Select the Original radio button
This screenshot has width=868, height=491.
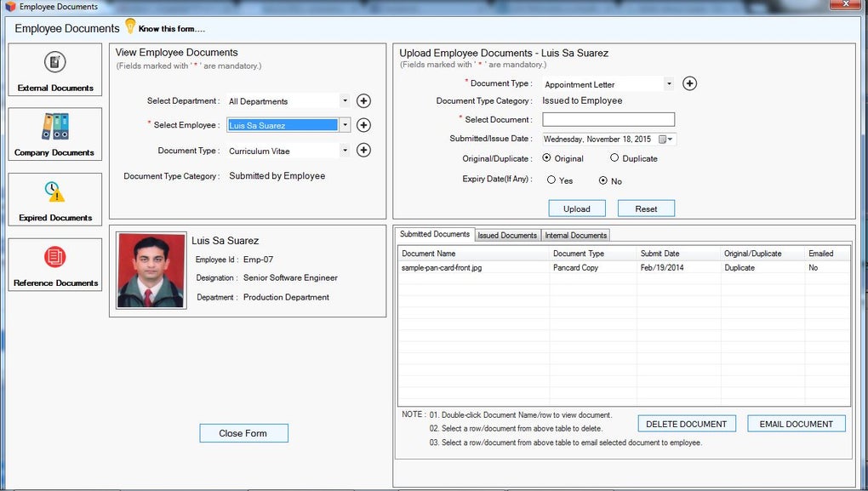(x=546, y=157)
